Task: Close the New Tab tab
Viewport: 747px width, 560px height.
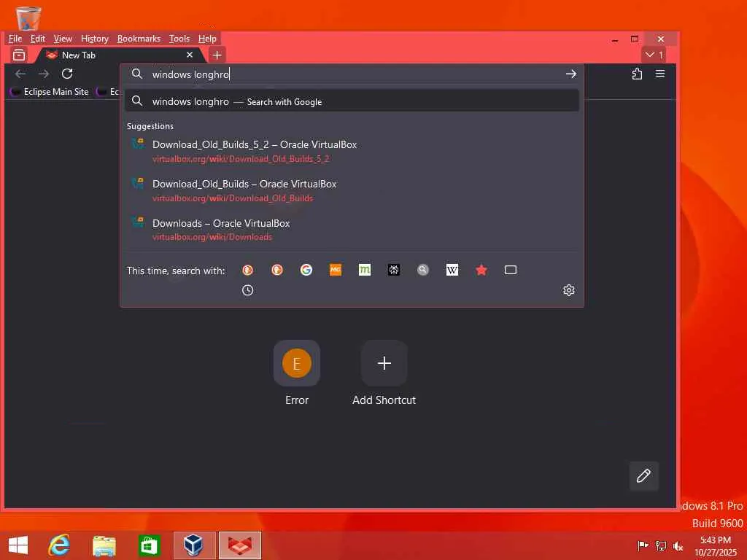Action: point(190,55)
